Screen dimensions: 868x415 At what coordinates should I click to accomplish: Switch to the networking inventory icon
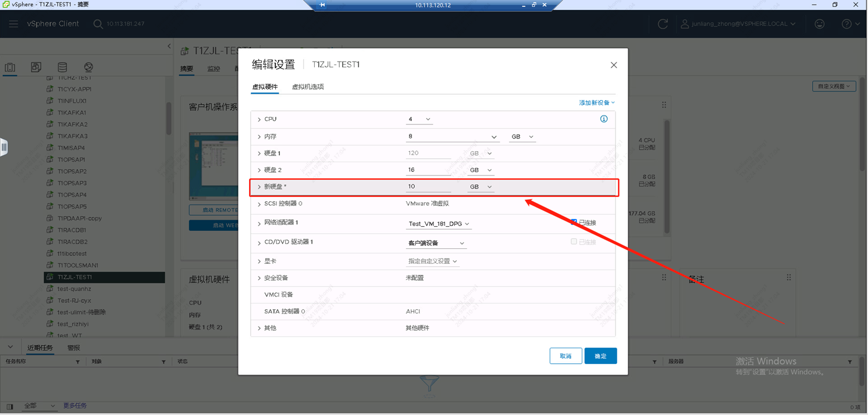tap(88, 67)
